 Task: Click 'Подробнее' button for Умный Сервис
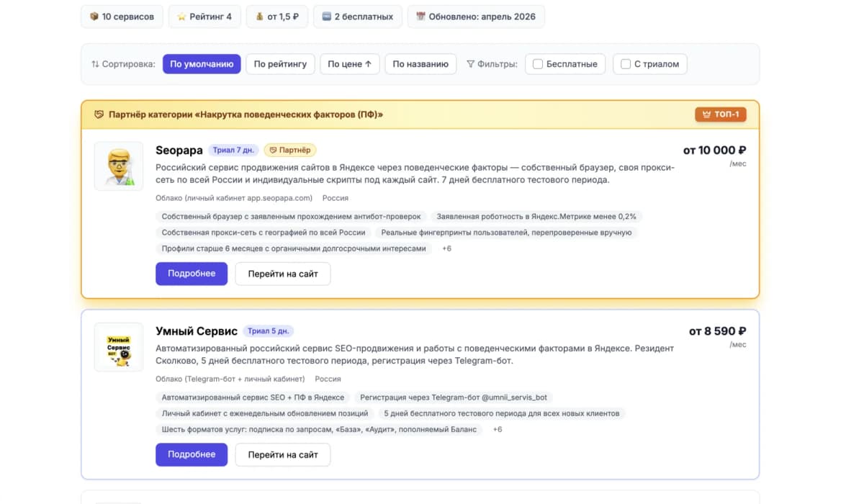pos(192,454)
